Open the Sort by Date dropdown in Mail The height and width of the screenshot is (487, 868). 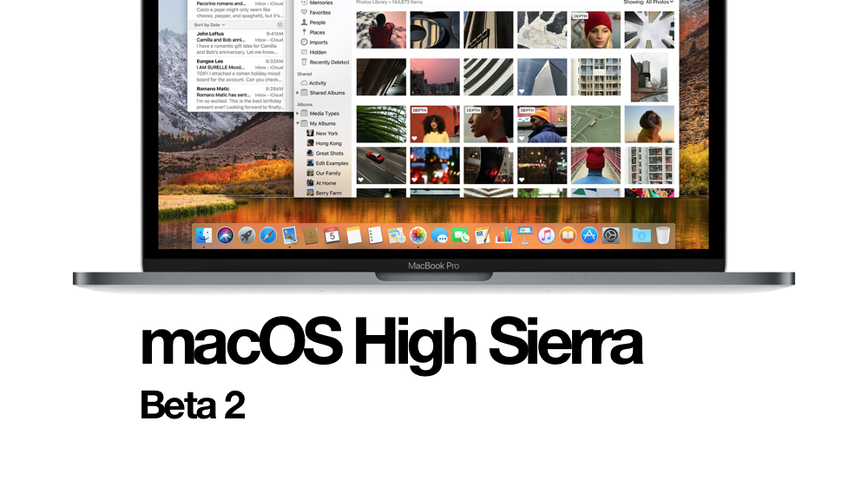pos(209,25)
